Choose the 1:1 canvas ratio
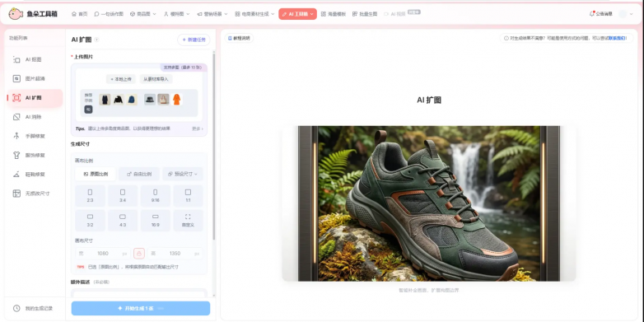 point(188,195)
